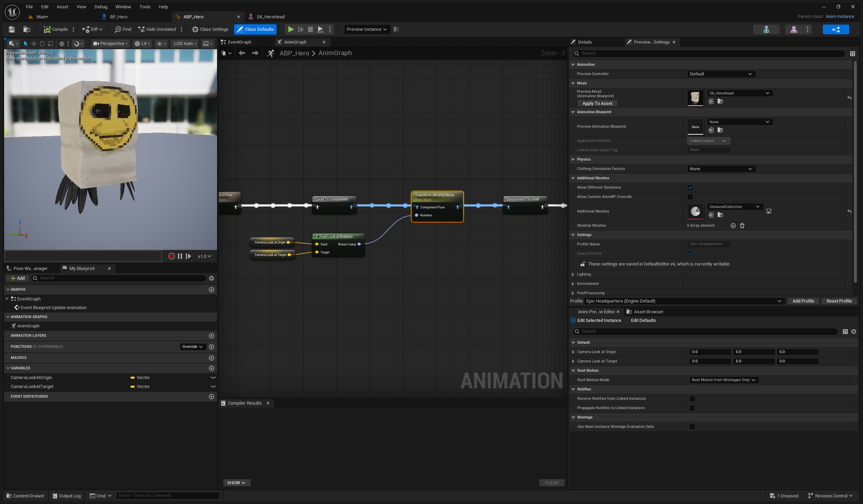
Task: Click the Save asset floppy icon
Action: coord(12,29)
